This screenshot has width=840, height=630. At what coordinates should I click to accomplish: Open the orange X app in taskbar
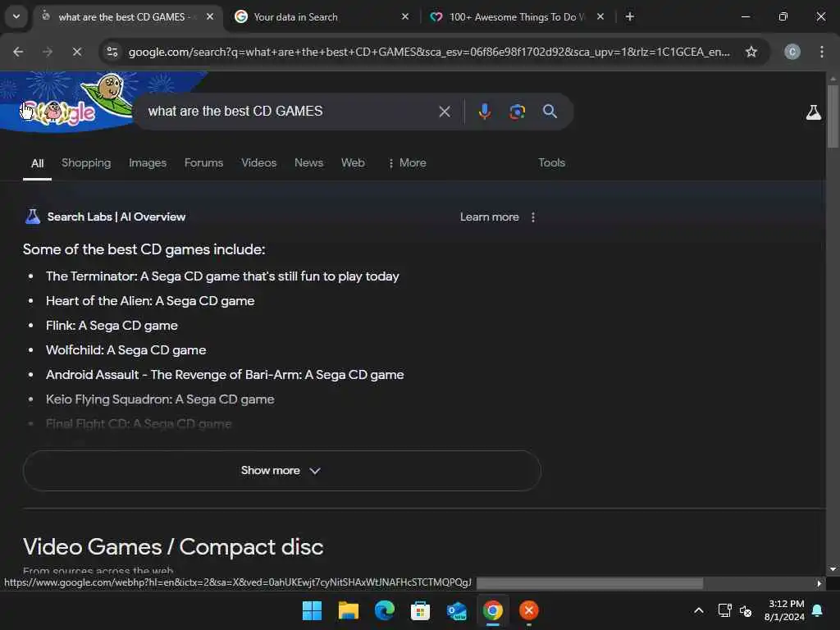point(529,610)
